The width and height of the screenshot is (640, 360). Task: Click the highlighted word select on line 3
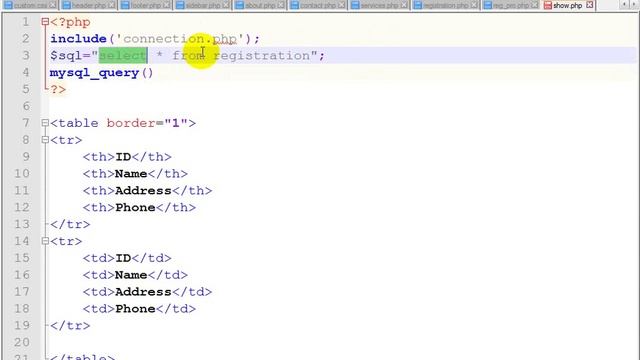point(123,56)
